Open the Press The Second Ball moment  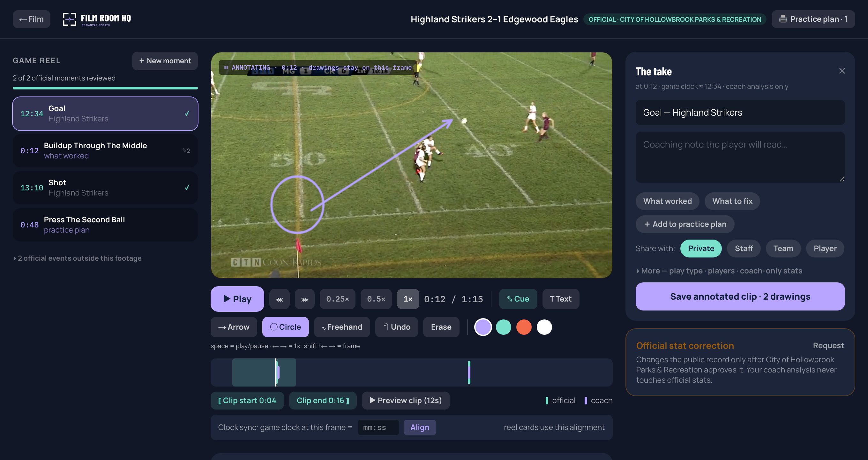(105, 225)
